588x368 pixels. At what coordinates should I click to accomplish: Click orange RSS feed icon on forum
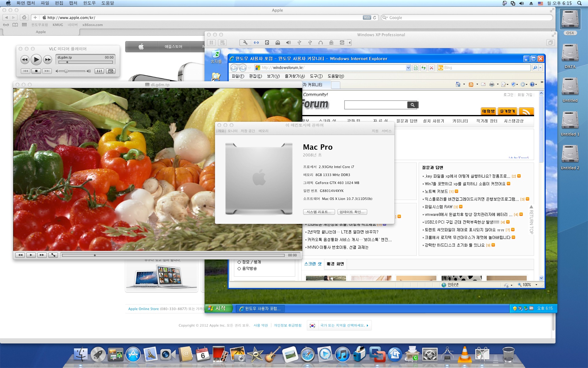(x=526, y=111)
